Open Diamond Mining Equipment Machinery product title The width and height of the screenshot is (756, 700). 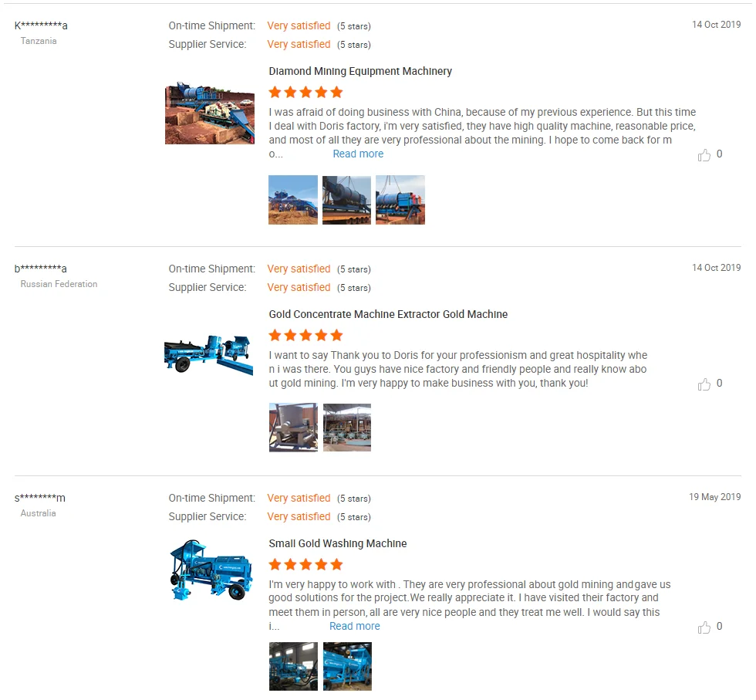pyautogui.click(x=360, y=72)
